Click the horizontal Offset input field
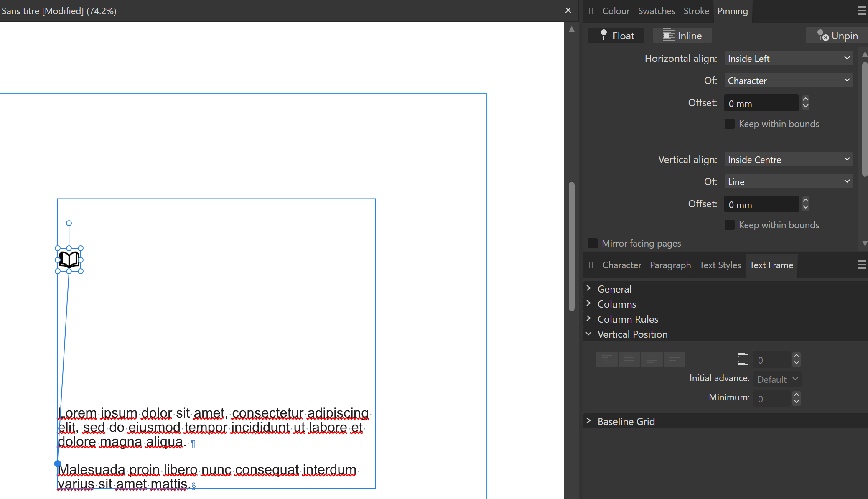868x499 pixels. click(x=761, y=103)
